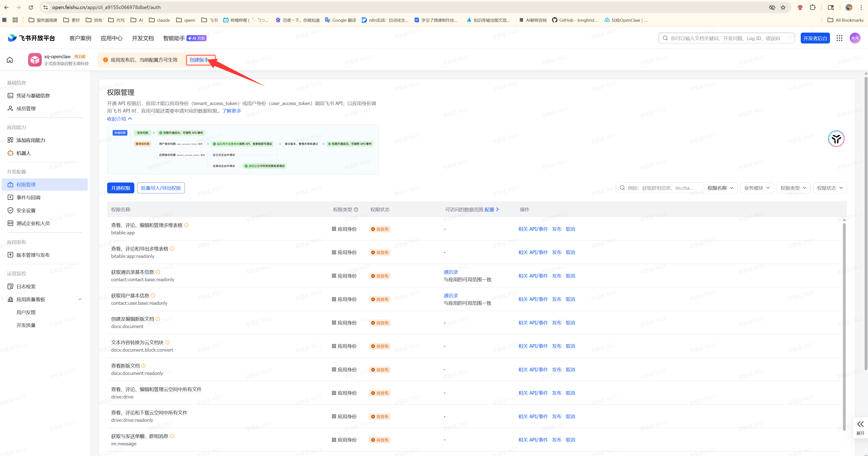Open 智能助手 in the top navigation
Screen dimensions: 868x456
coord(174,38)
